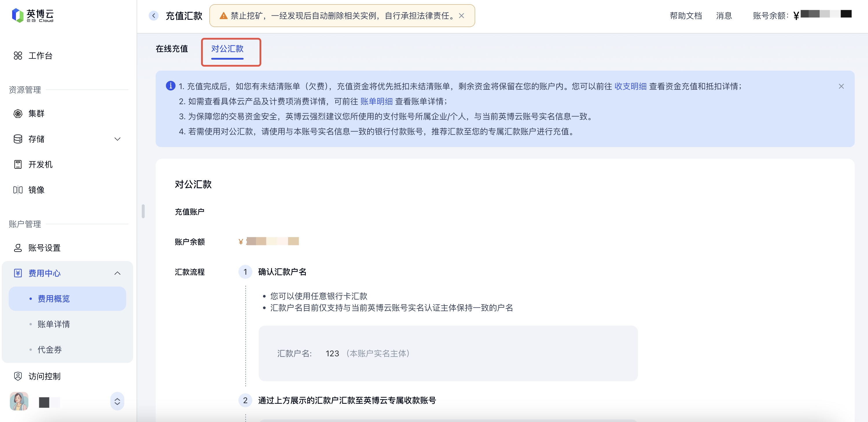Click the 集群 cluster icon

click(x=18, y=113)
